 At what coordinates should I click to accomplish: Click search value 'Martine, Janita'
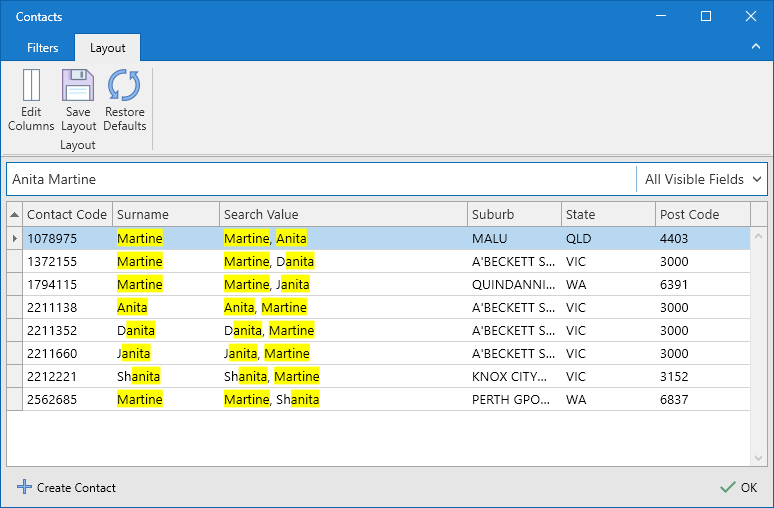coord(267,284)
